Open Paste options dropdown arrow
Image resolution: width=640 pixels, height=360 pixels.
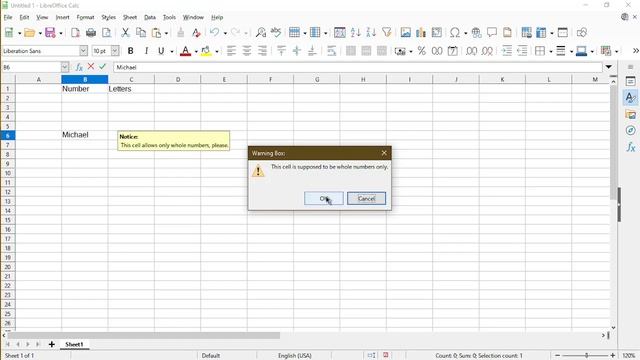click(166, 33)
